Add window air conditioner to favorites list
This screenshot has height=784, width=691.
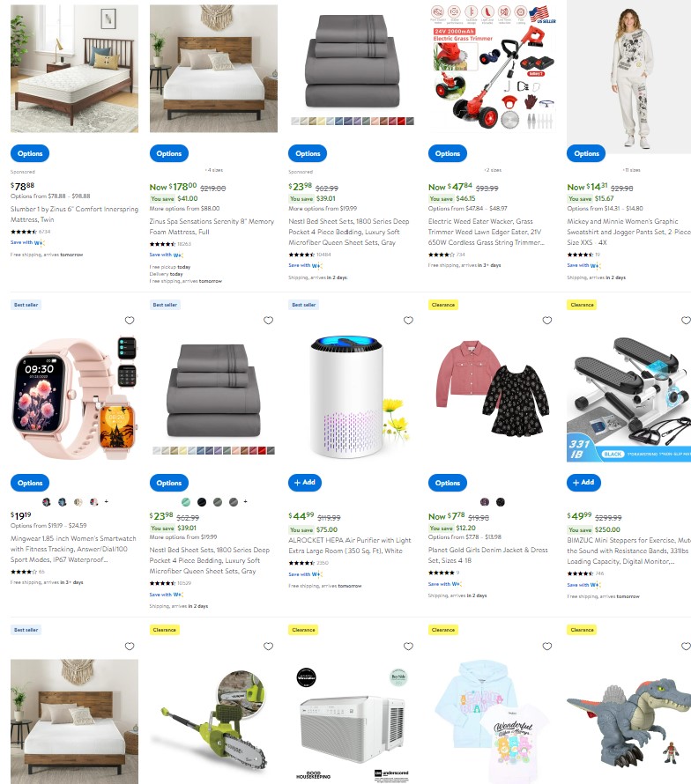click(408, 647)
